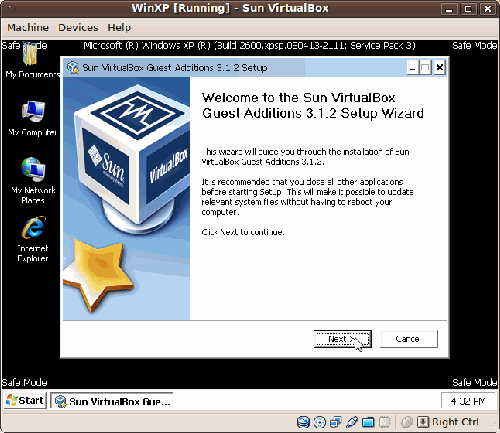Click the setup wizard title bar icon
This screenshot has width=500, height=433.
point(72,68)
